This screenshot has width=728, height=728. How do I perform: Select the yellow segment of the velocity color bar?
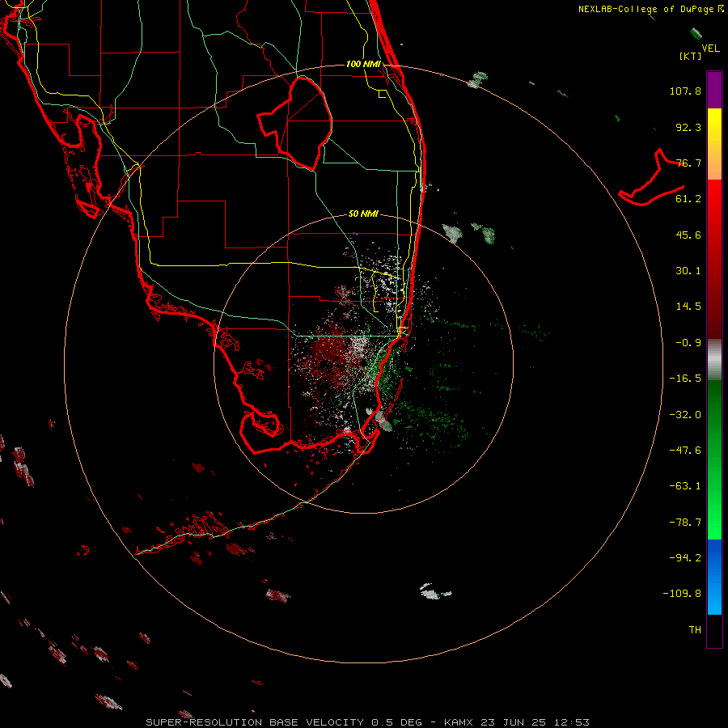pos(714,144)
